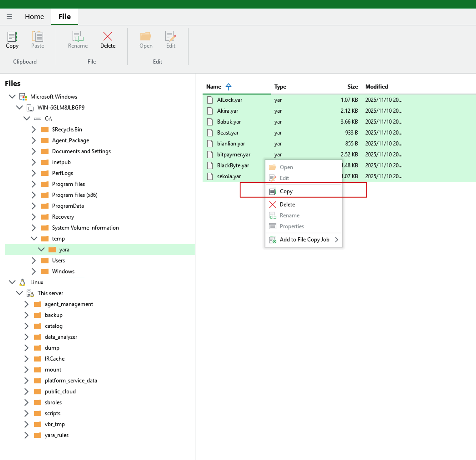Viewport: 476px width, 460px height.
Task: Switch to the Home tab
Action: click(34, 17)
